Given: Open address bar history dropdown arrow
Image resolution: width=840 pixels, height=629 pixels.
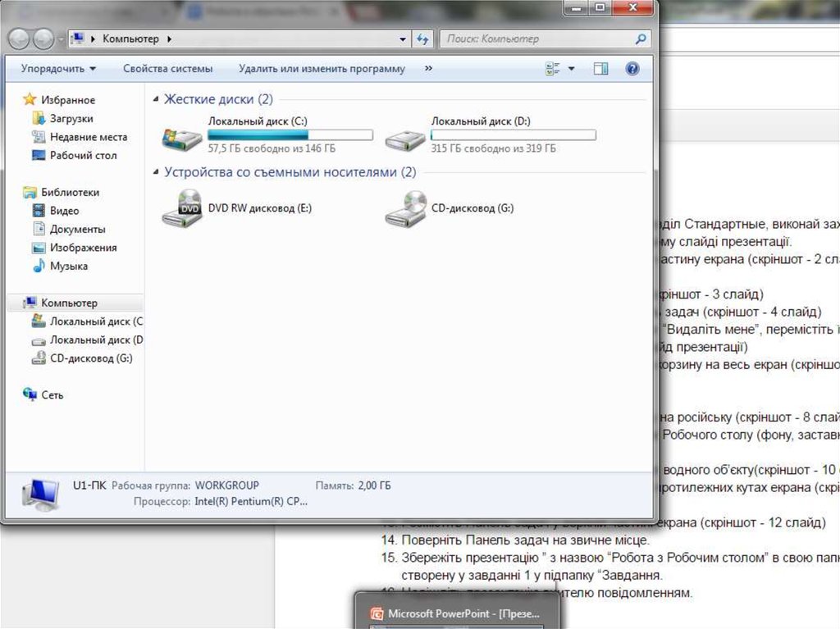Looking at the screenshot, I should click(403, 39).
